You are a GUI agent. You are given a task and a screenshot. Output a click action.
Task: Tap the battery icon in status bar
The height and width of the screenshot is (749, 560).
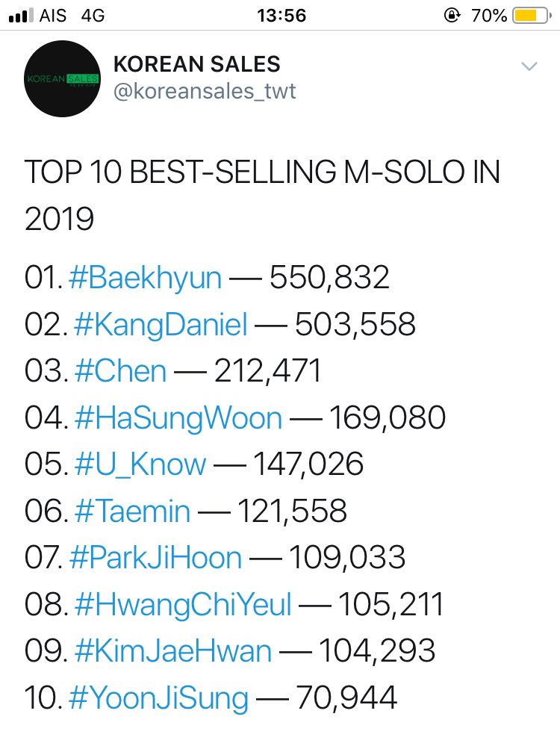(x=532, y=15)
